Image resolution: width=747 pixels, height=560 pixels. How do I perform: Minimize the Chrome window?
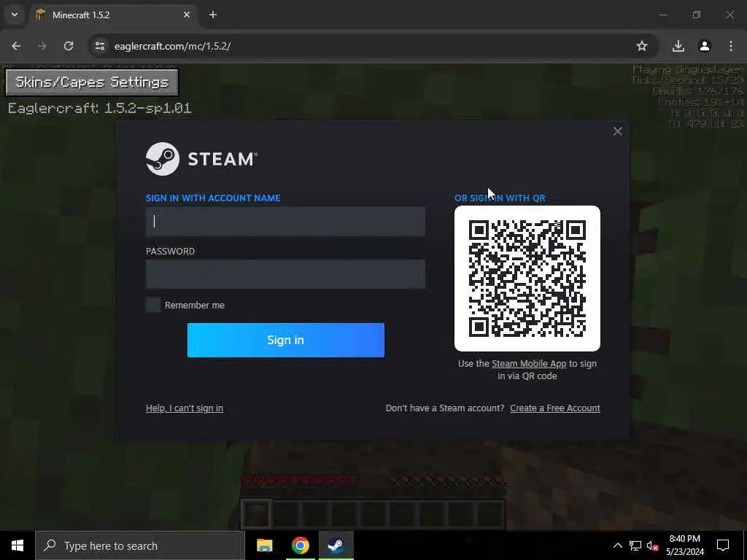[x=663, y=15]
